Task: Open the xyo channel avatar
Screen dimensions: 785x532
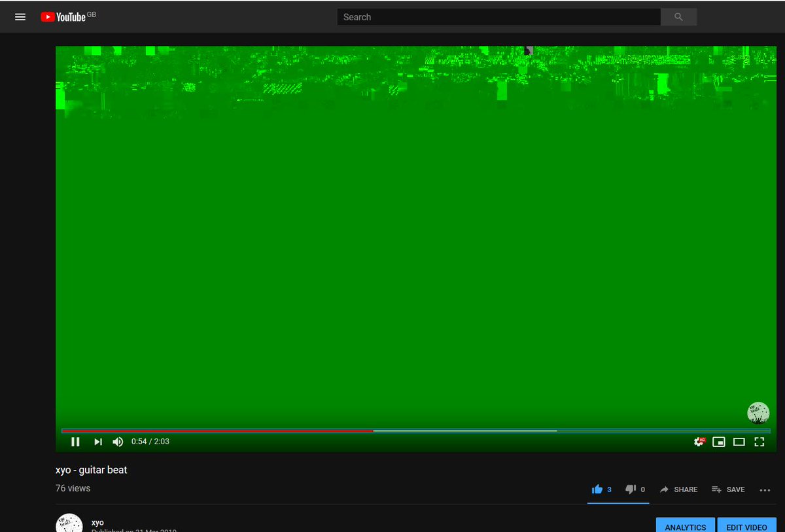Action: 69,523
